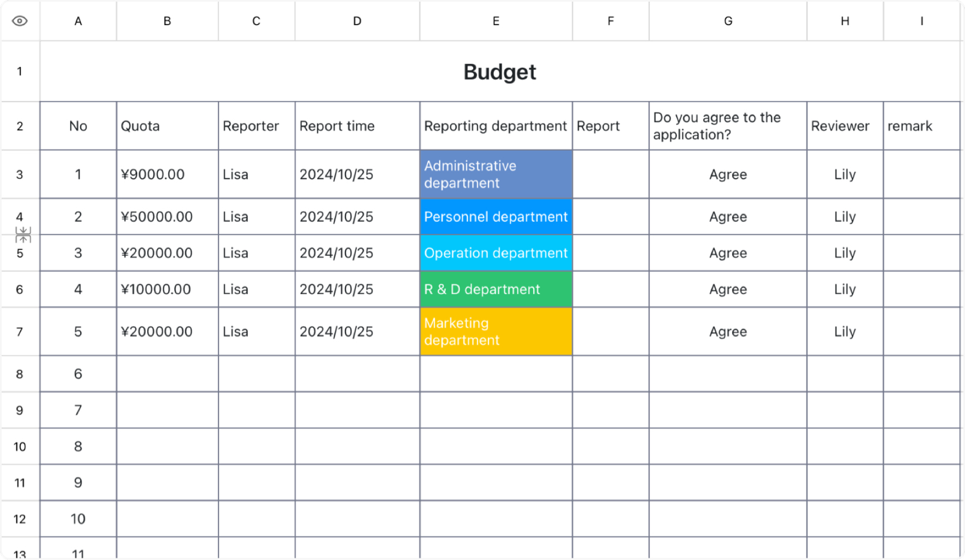Click Agree in the Administrative department row
965x560 pixels.
coord(728,175)
